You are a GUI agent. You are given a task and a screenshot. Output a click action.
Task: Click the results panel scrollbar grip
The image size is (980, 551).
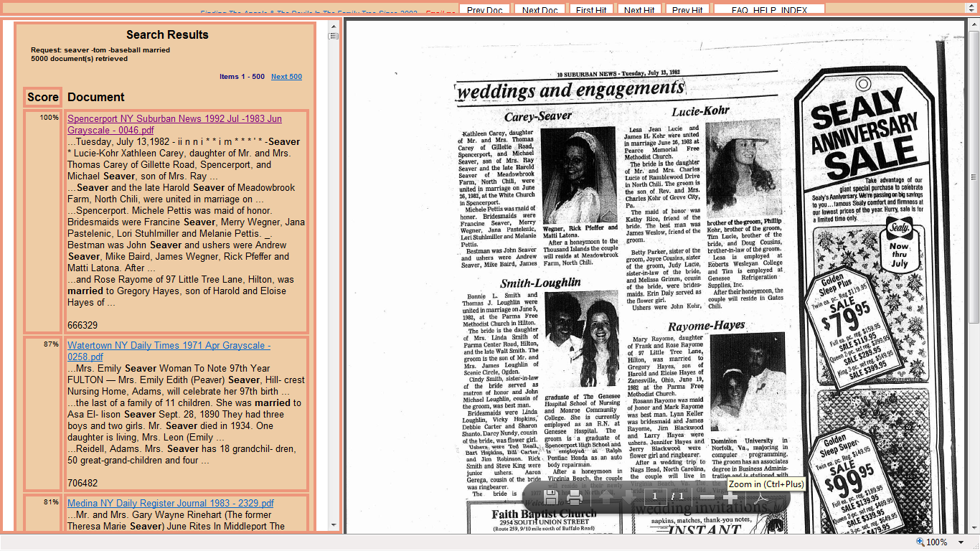(334, 36)
